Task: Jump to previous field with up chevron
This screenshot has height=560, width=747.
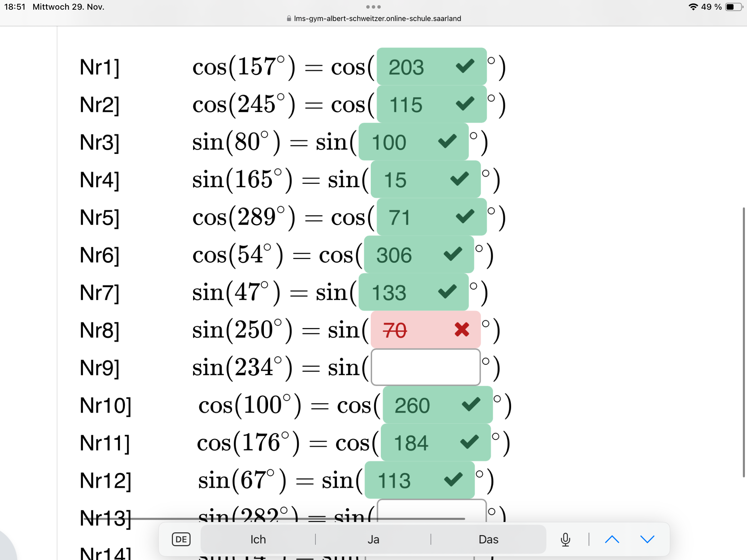Action: point(612,539)
